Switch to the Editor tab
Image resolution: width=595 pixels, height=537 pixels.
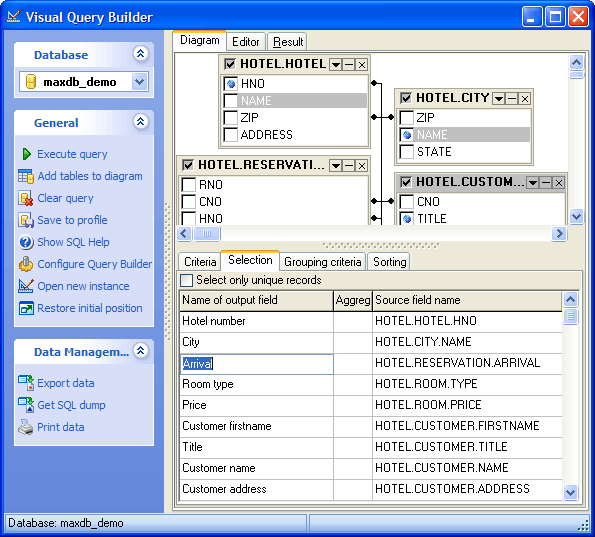[246, 42]
